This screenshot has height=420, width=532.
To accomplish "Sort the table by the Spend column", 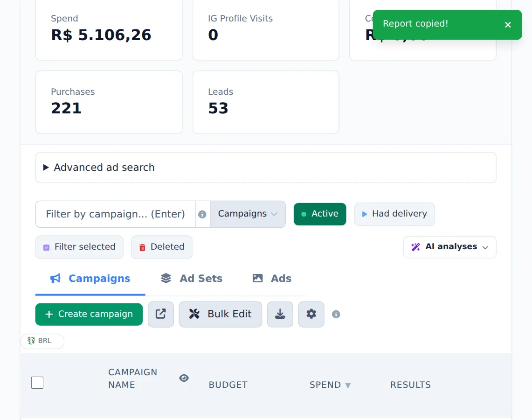I will point(330,385).
